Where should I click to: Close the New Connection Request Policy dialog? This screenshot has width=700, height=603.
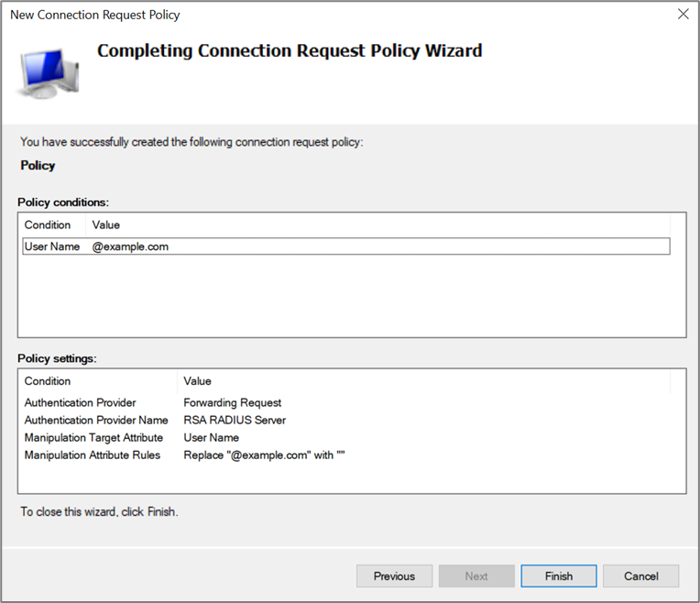(x=683, y=15)
